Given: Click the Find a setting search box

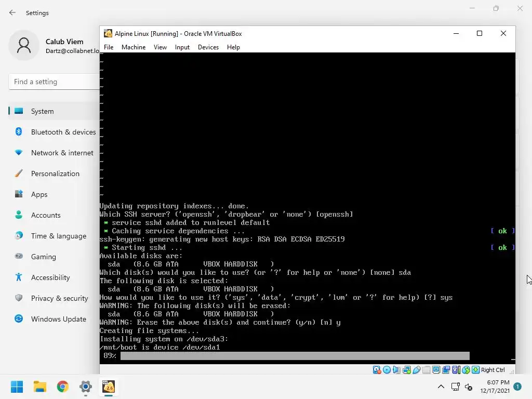Looking at the screenshot, I should click(54, 82).
